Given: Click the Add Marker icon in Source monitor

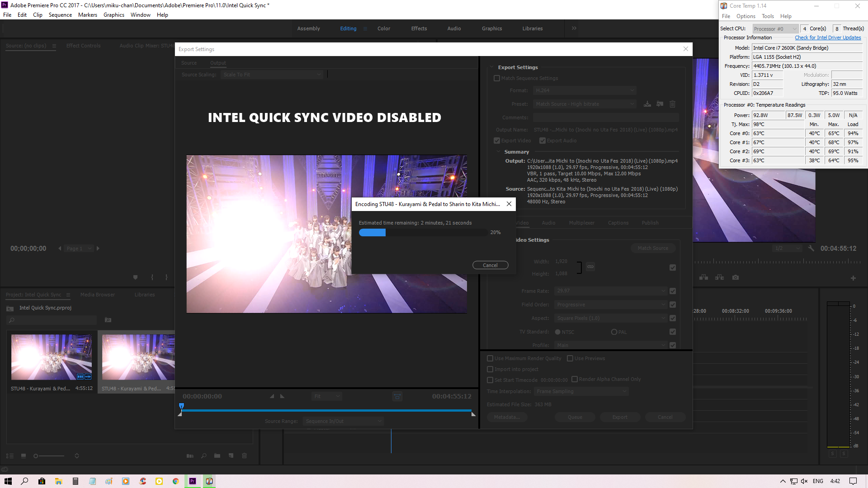Looking at the screenshot, I should 135,277.
